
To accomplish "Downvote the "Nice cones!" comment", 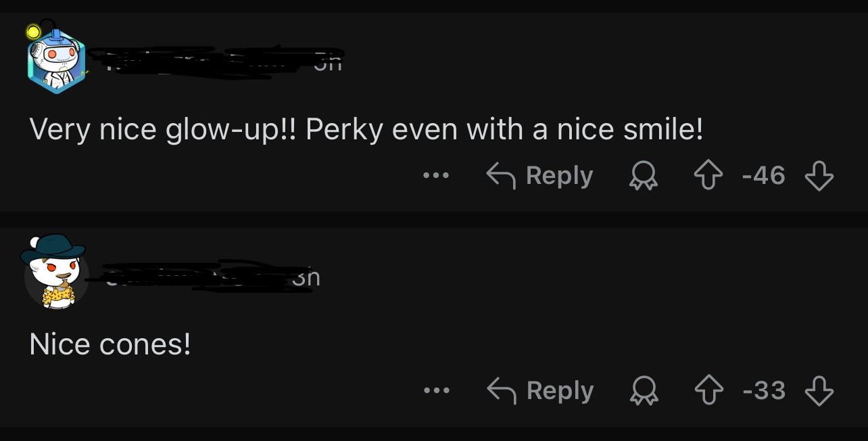I will pos(819,391).
